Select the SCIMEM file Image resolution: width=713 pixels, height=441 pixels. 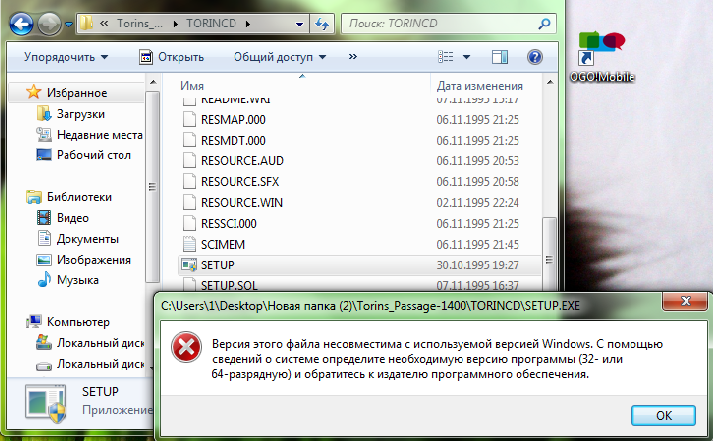[x=223, y=244]
